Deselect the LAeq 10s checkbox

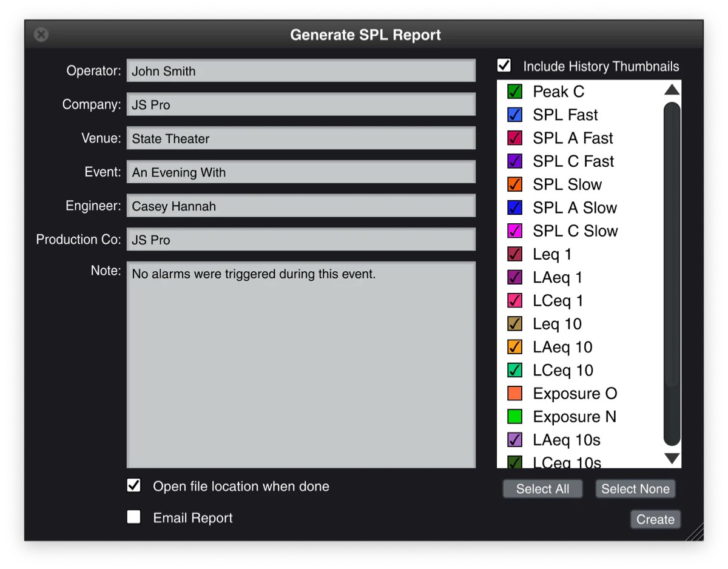pyautogui.click(x=515, y=440)
